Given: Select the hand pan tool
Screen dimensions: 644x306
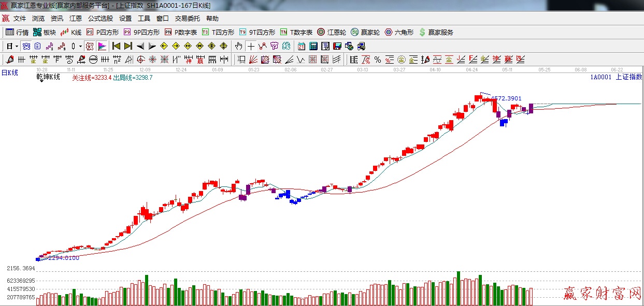Looking at the screenshot, I should pyautogui.click(x=238, y=46).
